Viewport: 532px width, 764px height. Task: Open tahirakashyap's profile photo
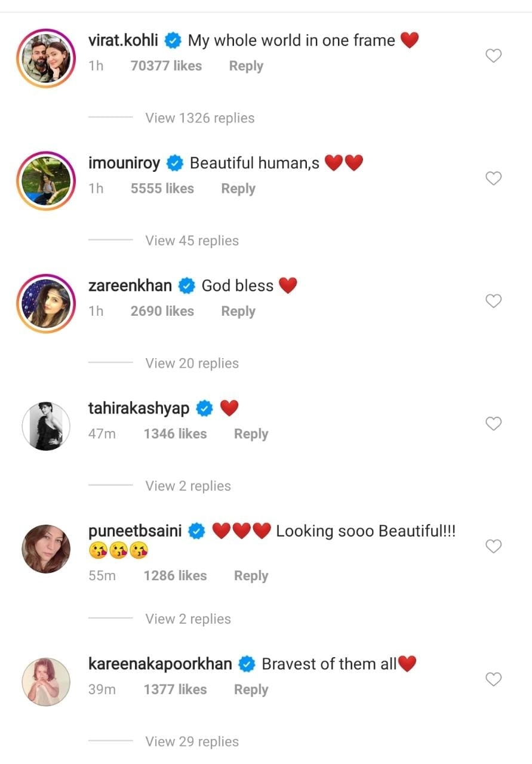pos(46,426)
